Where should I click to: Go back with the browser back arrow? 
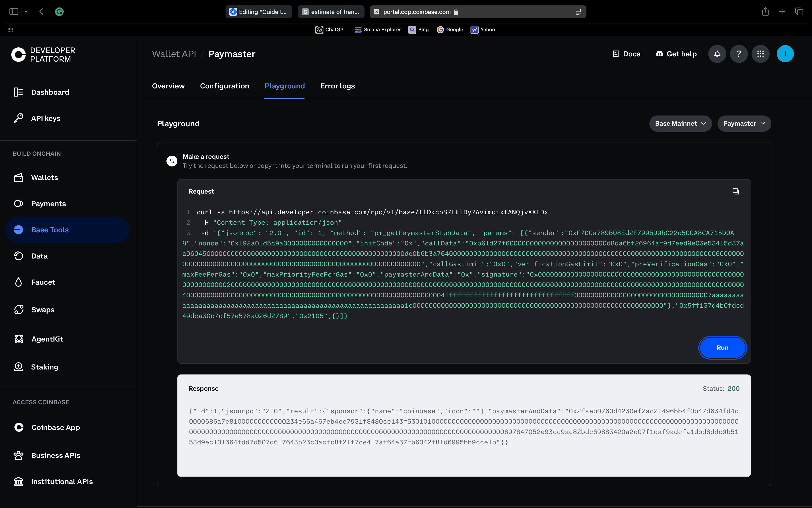click(x=41, y=12)
